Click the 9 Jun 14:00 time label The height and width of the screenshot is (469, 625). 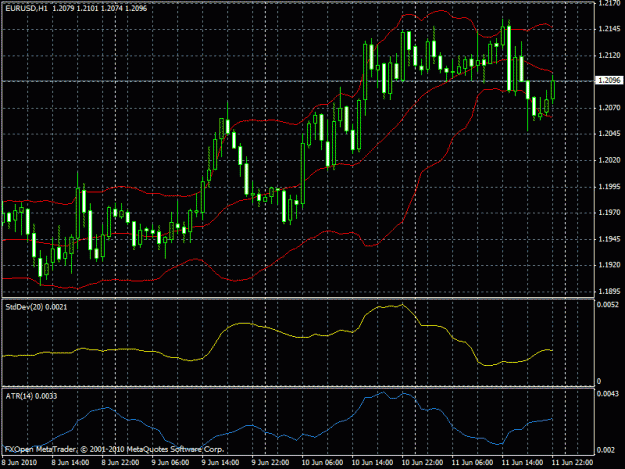[x=220, y=463]
